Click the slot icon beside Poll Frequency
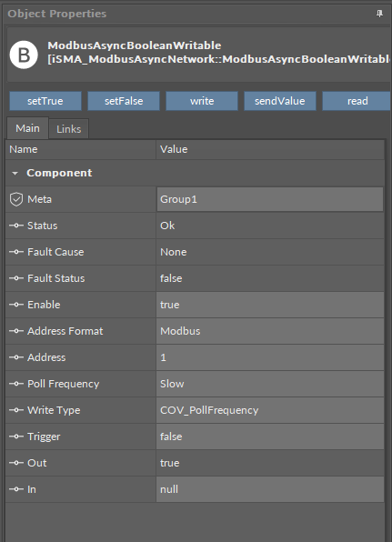This screenshot has height=542, width=392. point(16,384)
